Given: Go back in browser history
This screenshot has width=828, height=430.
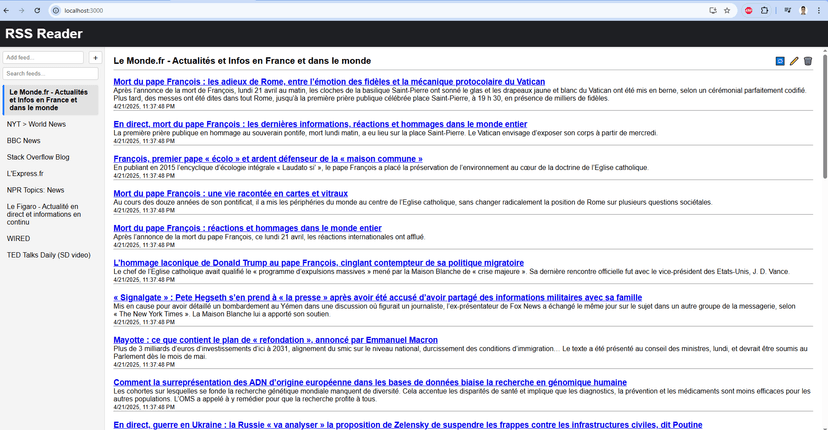Looking at the screenshot, I should [6, 11].
